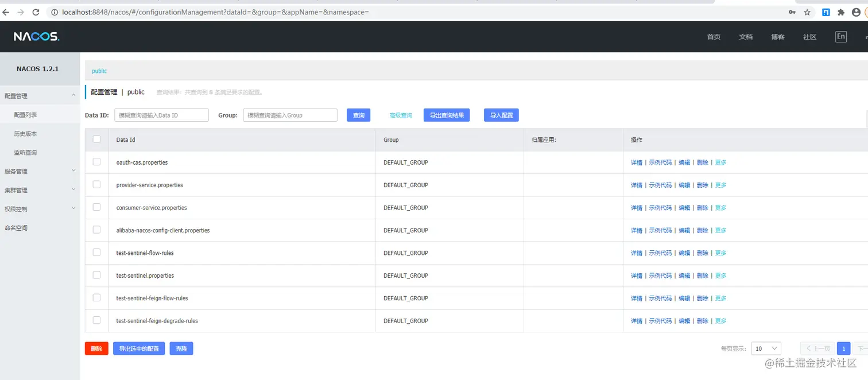Click the 导入配置 button
868x380 pixels.
point(502,115)
